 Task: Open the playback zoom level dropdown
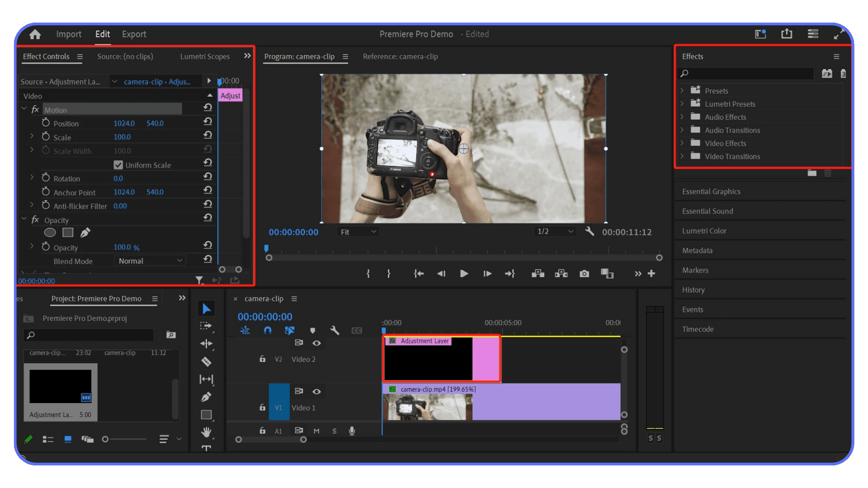click(x=555, y=231)
